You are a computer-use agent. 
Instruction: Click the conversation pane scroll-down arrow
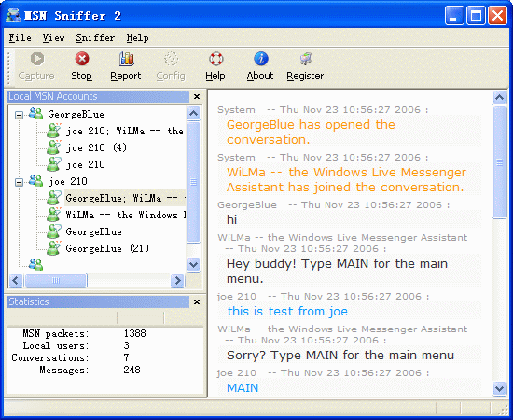point(499,388)
